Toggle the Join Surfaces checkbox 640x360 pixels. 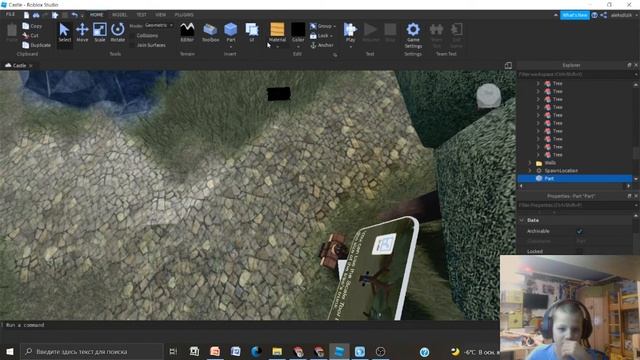click(x=132, y=45)
